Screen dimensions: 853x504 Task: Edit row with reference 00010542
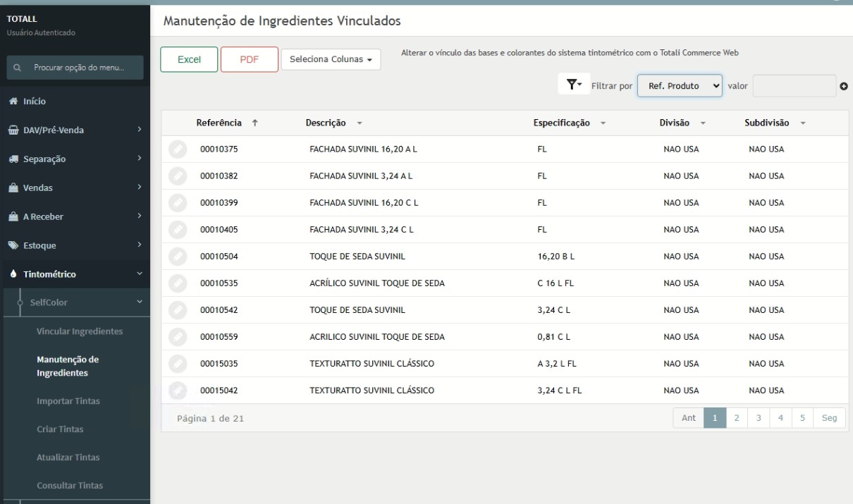[x=177, y=310]
